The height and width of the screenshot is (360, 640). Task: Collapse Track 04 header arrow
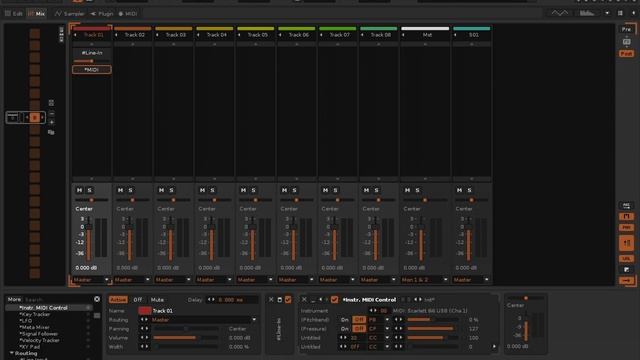[x=198, y=35]
